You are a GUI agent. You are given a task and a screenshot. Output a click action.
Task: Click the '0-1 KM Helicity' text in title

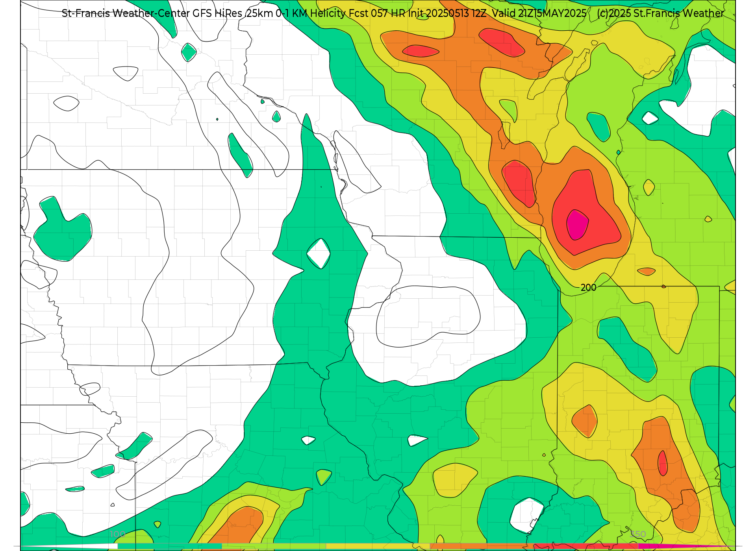click(x=311, y=13)
